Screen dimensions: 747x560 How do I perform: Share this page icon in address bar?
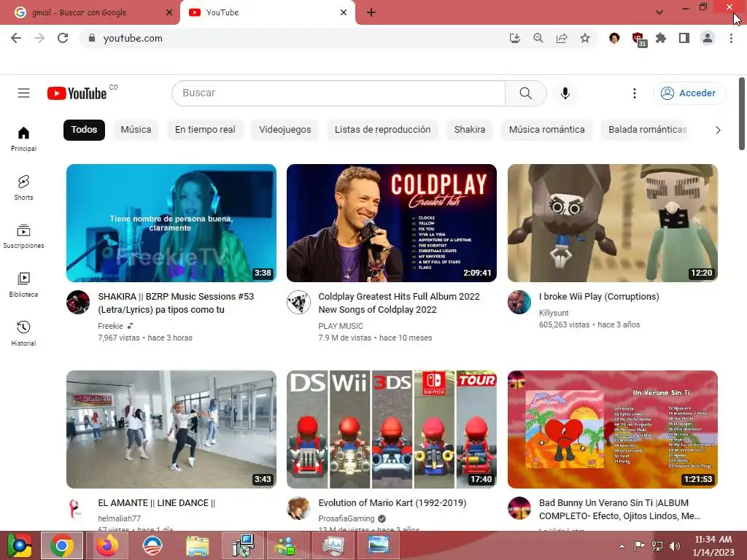(x=561, y=38)
